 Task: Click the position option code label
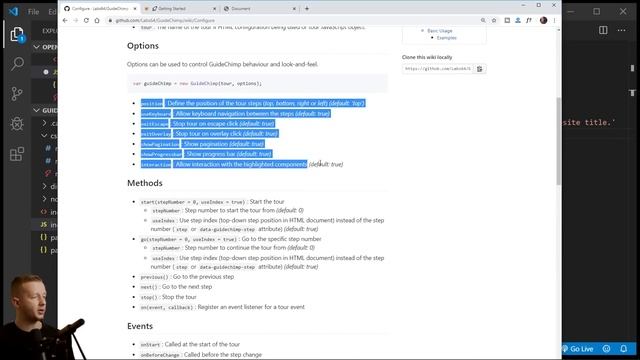pos(152,104)
